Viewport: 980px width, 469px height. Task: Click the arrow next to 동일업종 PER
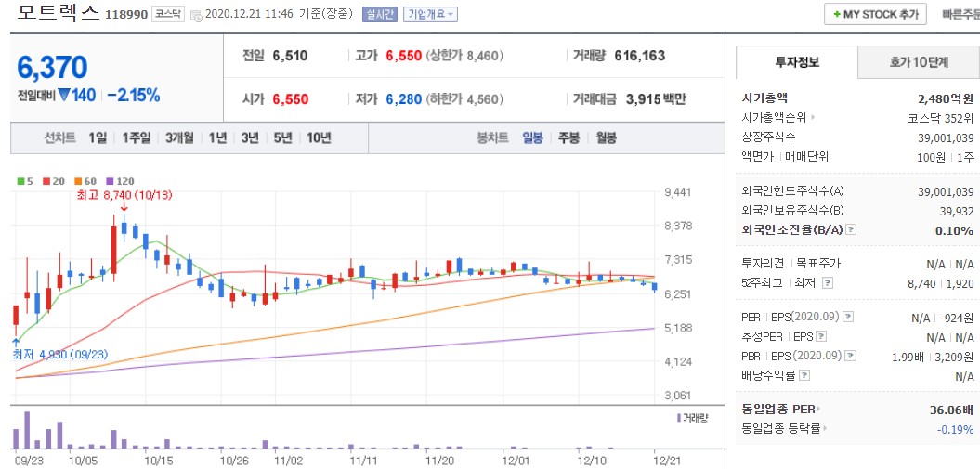[x=819, y=410]
